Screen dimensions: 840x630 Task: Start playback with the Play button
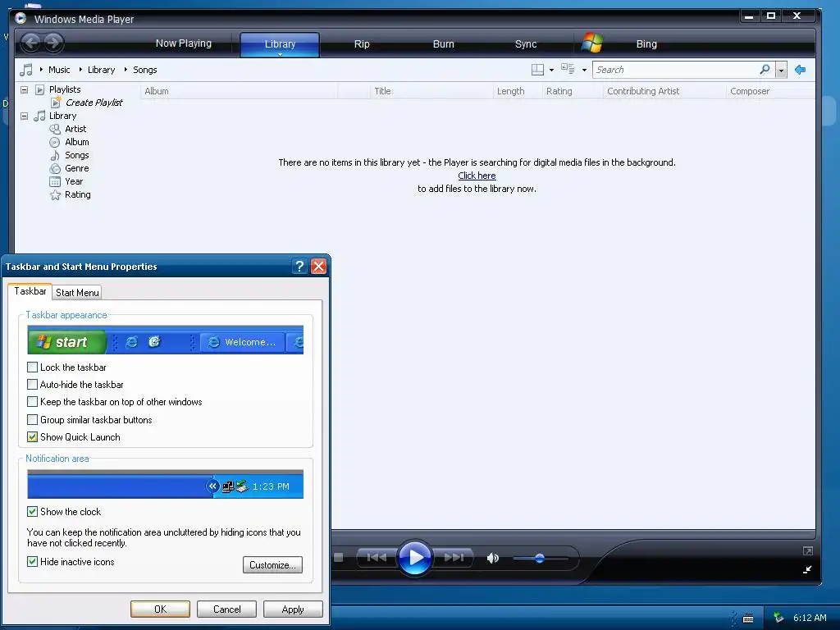click(x=414, y=558)
